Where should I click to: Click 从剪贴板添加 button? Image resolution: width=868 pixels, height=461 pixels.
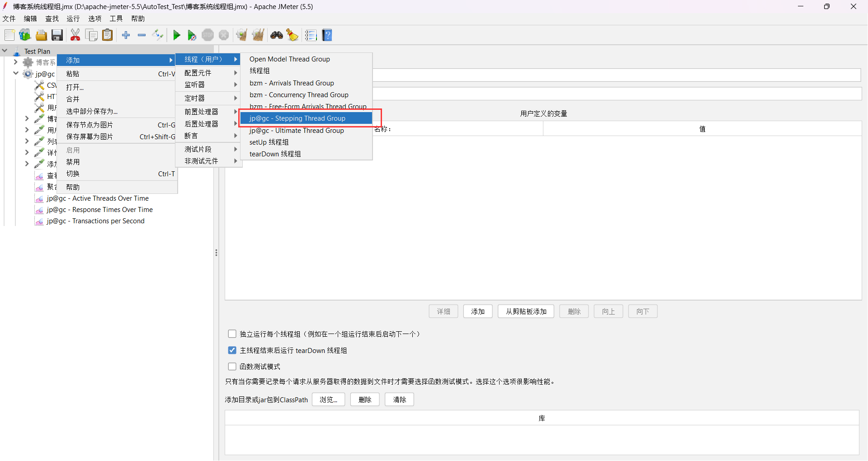526,311
